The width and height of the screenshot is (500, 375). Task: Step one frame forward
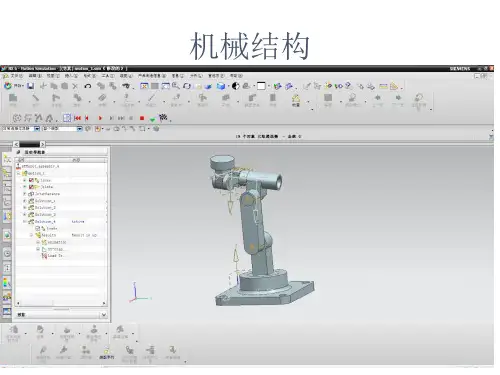(x=111, y=118)
